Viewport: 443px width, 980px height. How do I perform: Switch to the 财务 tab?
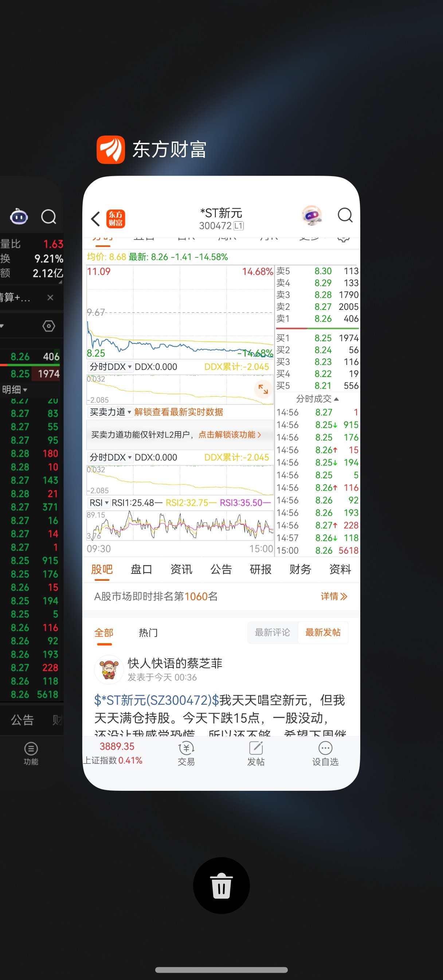(x=301, y=569)
